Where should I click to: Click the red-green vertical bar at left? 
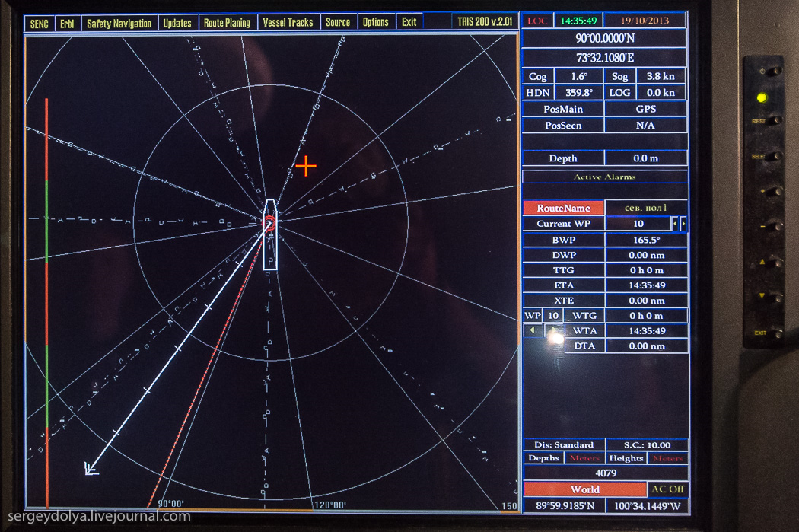point(47,304)
